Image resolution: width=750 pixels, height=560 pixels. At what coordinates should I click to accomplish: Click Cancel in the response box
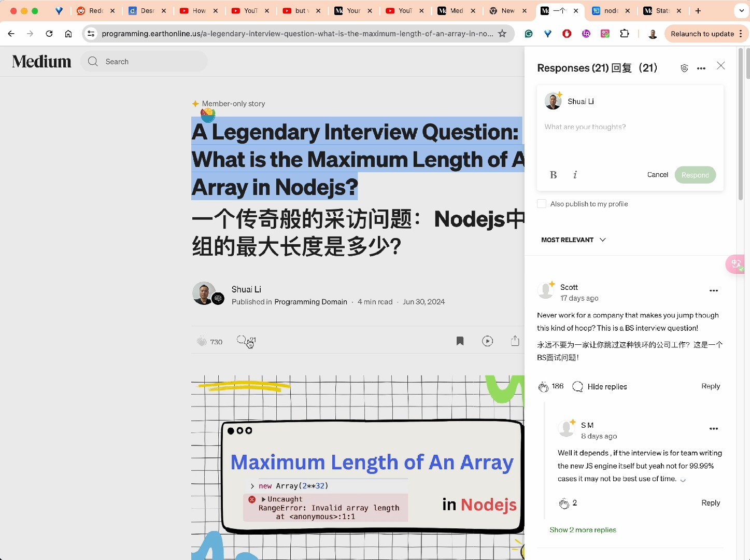(x=657, y=175)
